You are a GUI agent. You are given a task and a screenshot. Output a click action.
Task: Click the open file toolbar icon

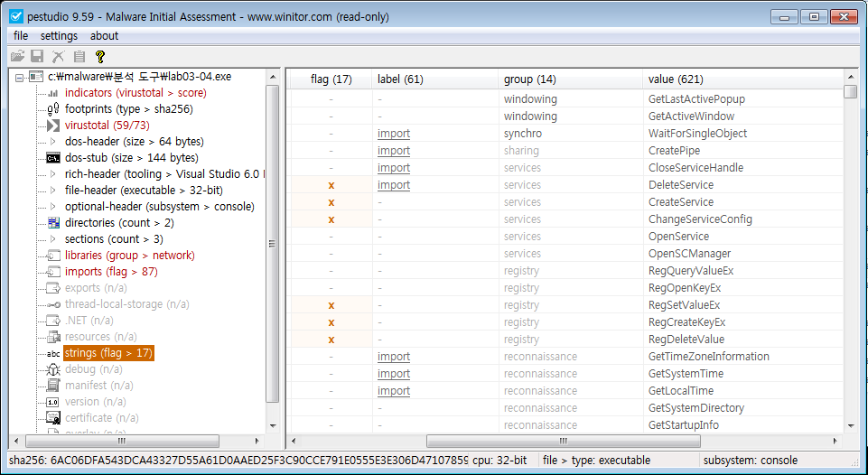(x=18, y=56)
